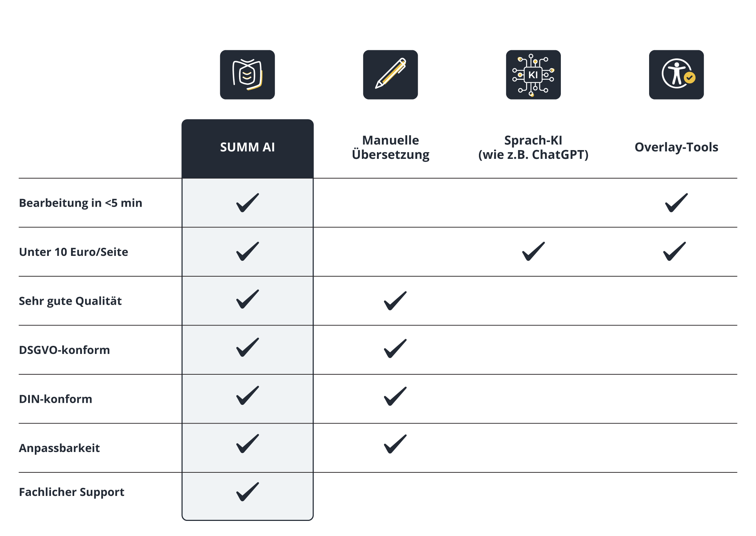This screenshot has width=756, height=536.
Task: Click the pencil icon for manual translation
Action: coord(390,75)
